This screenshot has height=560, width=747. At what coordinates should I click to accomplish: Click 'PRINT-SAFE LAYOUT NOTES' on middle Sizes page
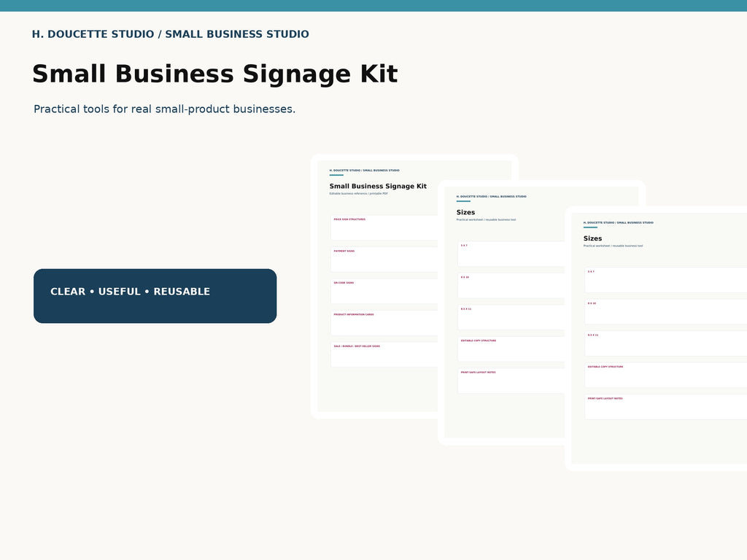pyautogui.click(x=511, y=381)
